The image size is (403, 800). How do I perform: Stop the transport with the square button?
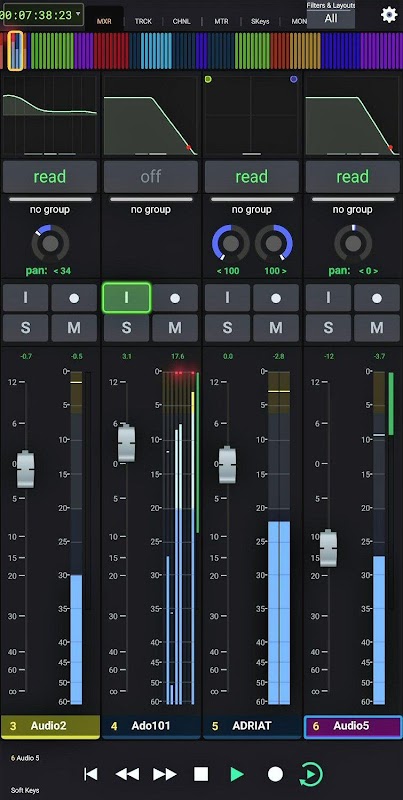click(x=201, y=774)
